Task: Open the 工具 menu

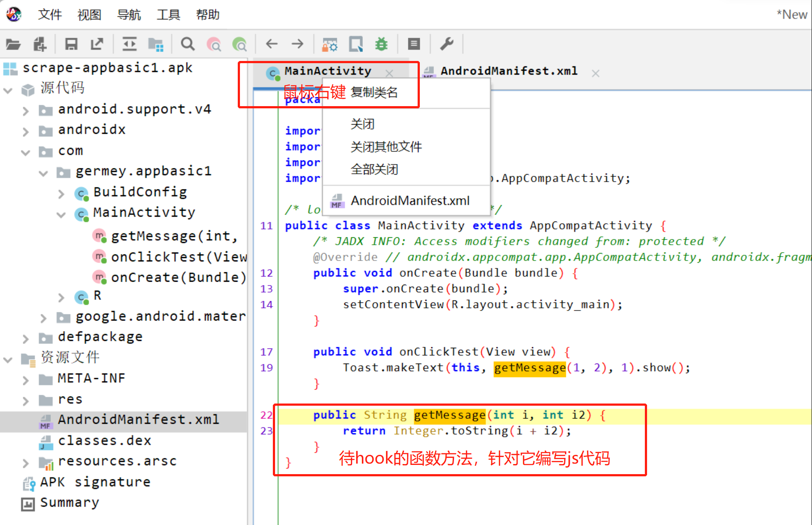Action: 168,14
